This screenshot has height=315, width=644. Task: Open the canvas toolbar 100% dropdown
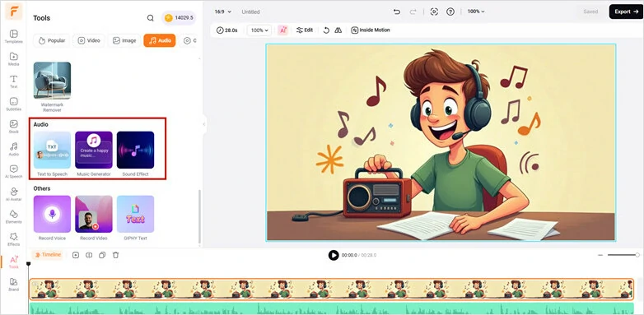click(x=259, y=30)
